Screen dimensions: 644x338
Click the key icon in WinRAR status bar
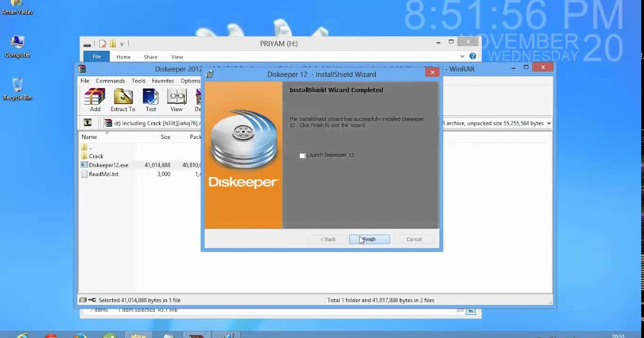(92, 300)
